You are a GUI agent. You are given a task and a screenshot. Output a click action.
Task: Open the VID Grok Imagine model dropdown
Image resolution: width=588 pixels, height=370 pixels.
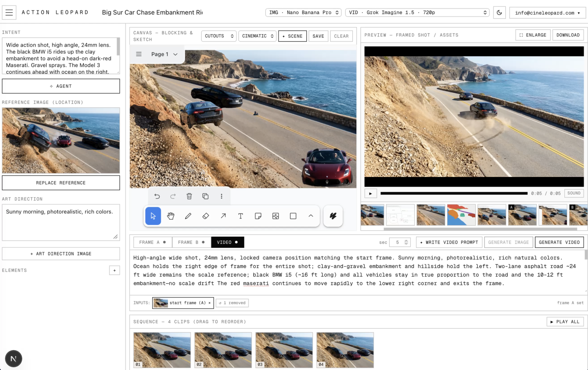pos(417,12)
